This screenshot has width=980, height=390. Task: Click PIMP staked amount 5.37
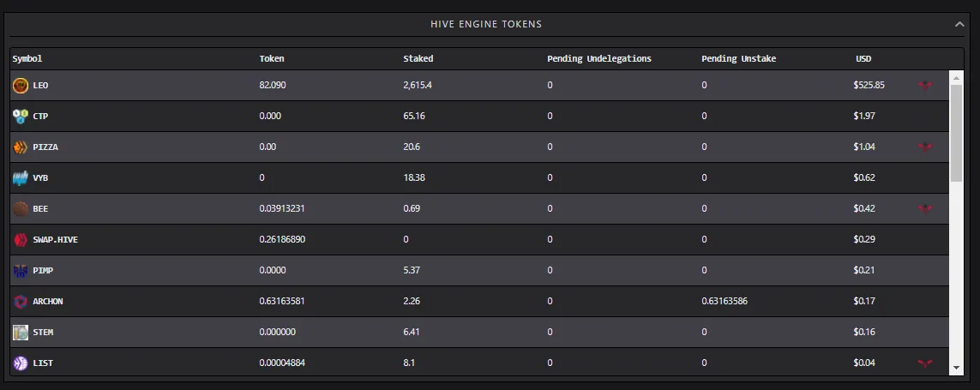click(x=412, y=270)
